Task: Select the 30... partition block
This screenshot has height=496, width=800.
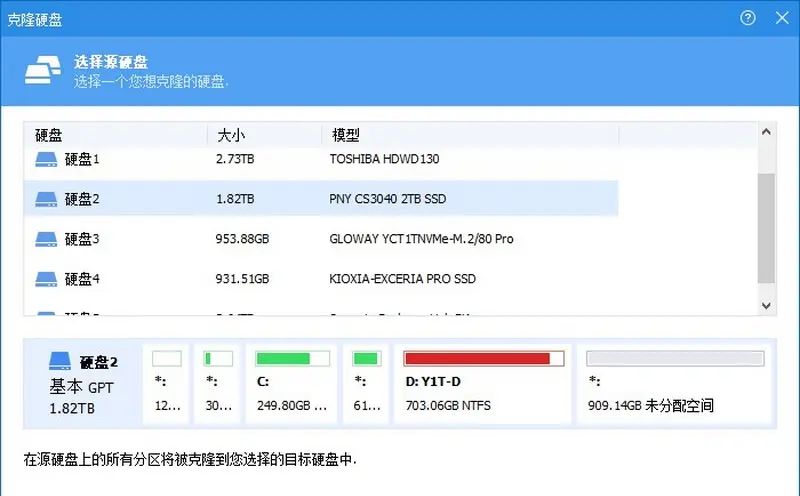Action: pyautogui.click(x=217, y=384)
